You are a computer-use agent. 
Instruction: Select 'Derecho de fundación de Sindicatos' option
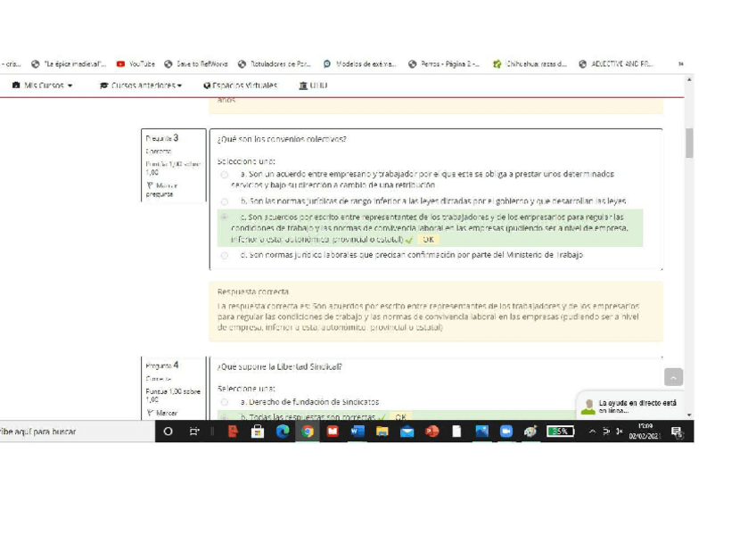[224, 402]
